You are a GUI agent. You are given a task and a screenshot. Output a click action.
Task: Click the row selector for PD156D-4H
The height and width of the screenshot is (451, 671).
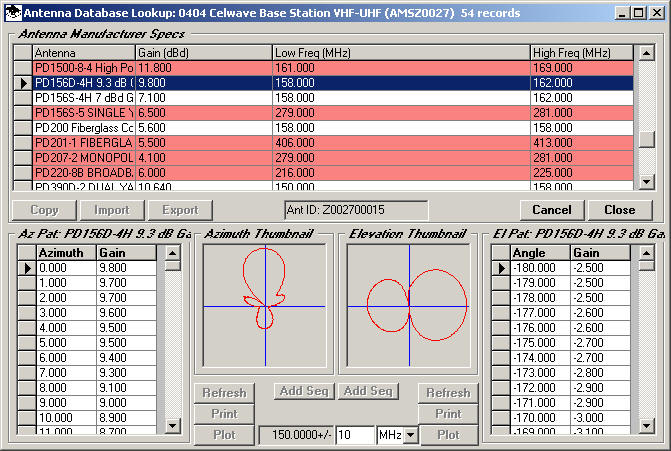[23, 83]
